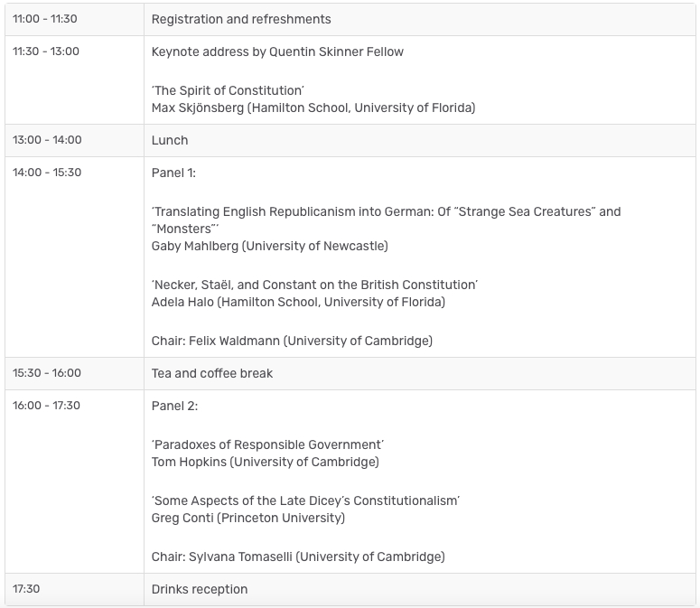Viewport: 700px width, 608px height.
Task: Click the Panel 2 heading
Action: coord(174,406)
